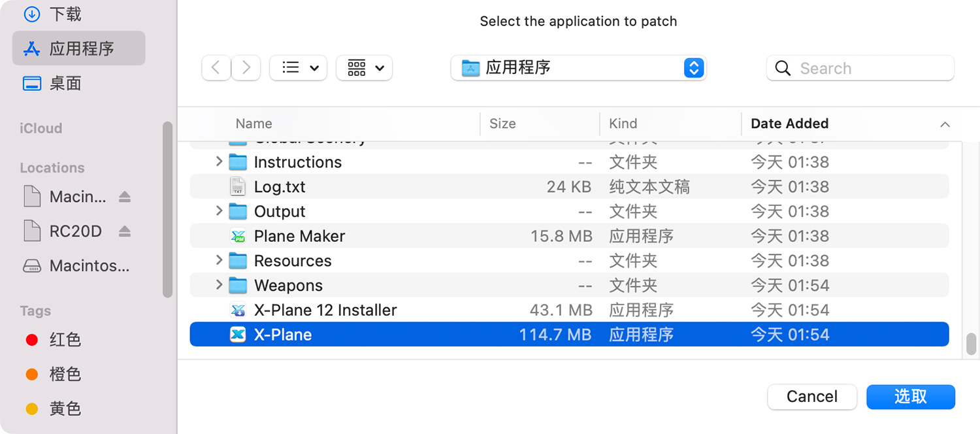Image resolution: width=980 pixels, height=434 pixels.
Task: Filter by yellow tag 黄色
Action: 52,409
